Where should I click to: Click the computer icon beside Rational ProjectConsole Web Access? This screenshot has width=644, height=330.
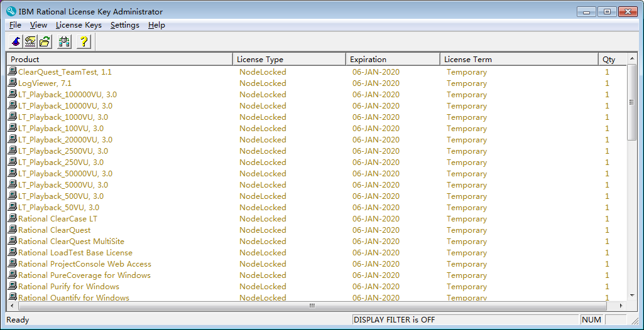coord(13,264)
